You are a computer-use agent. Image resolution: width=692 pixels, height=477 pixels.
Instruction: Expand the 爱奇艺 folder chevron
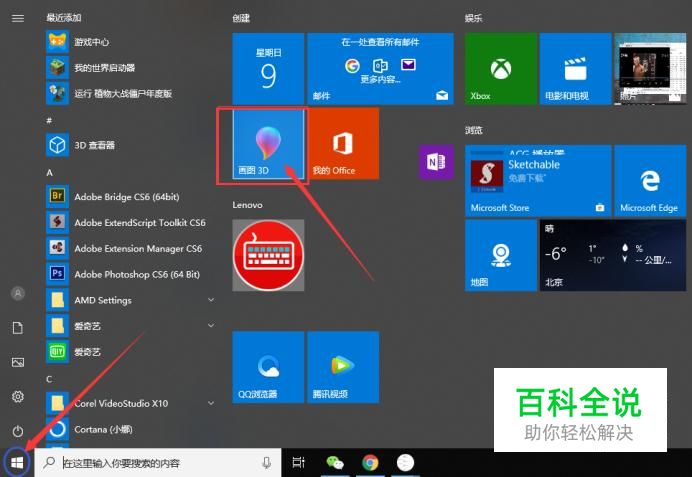click(x=211, y=326)
